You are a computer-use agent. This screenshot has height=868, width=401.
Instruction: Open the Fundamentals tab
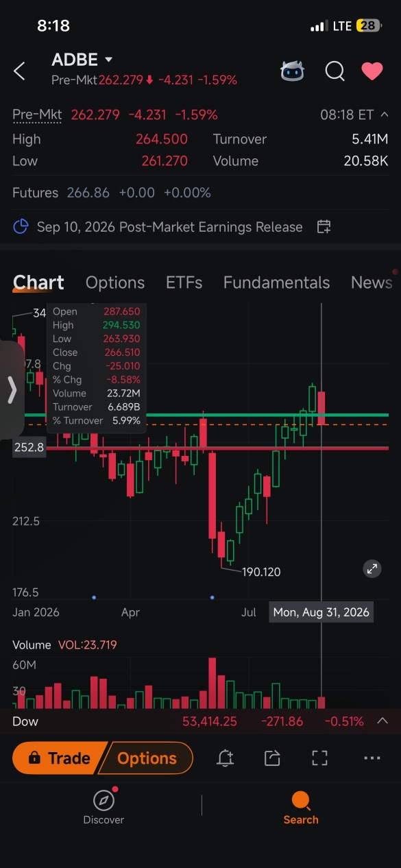276,282
